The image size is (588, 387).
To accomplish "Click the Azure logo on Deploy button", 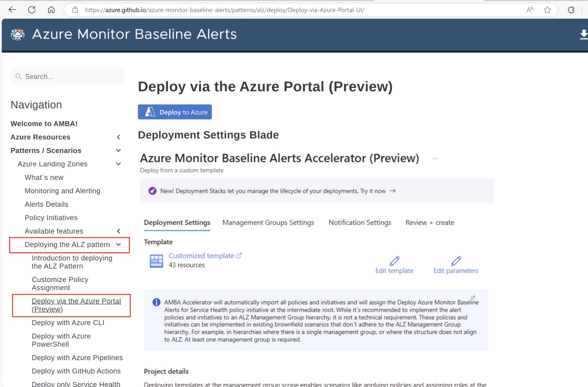I will click(150, 112).
